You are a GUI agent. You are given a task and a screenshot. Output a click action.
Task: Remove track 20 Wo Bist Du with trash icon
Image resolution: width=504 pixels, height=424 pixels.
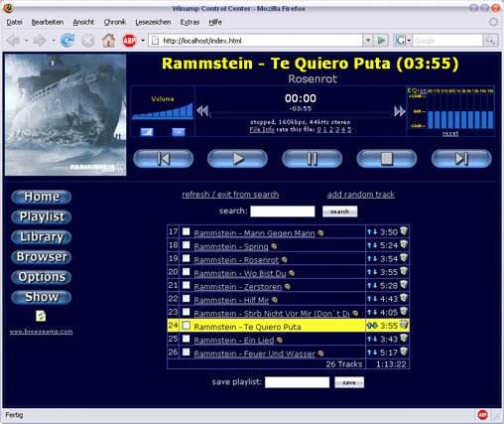(404, 271)
